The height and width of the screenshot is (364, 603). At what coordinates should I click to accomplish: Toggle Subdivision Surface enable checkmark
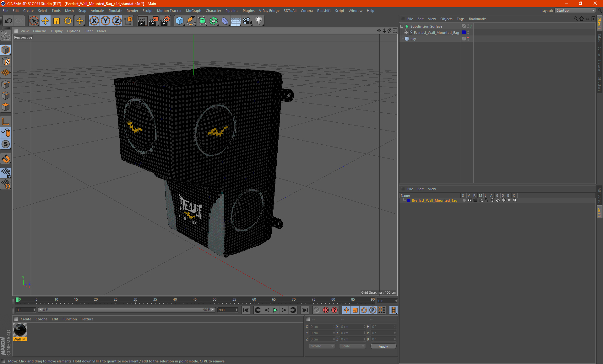point(471,26)
